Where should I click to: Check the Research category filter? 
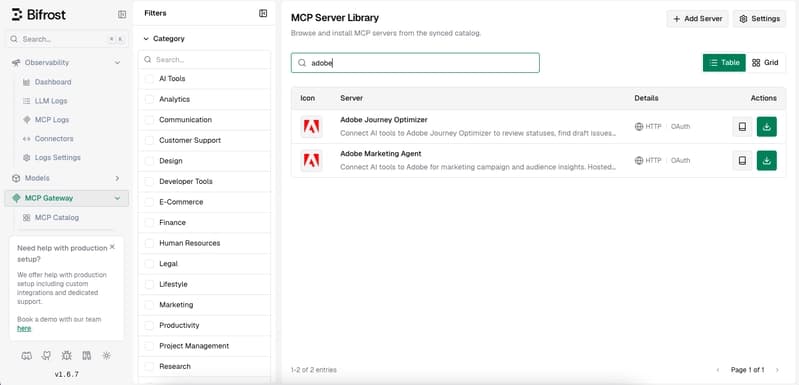click(149, 366)
